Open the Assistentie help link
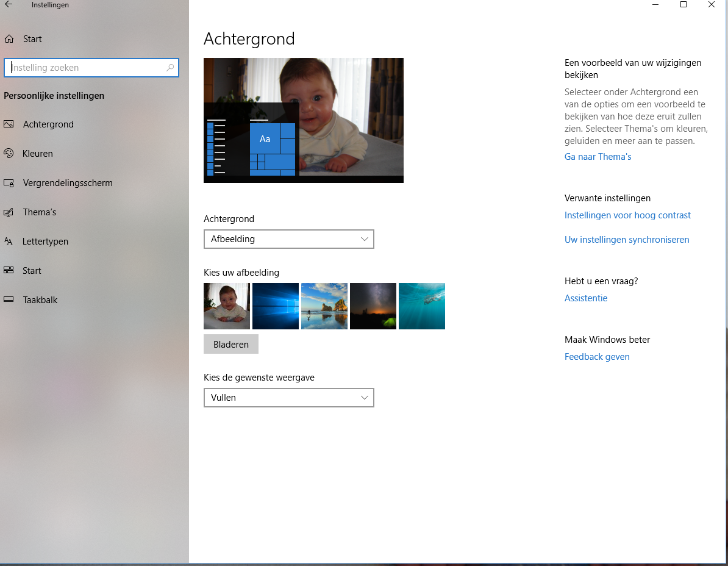The image size is (728, 566). pos(585,298)
